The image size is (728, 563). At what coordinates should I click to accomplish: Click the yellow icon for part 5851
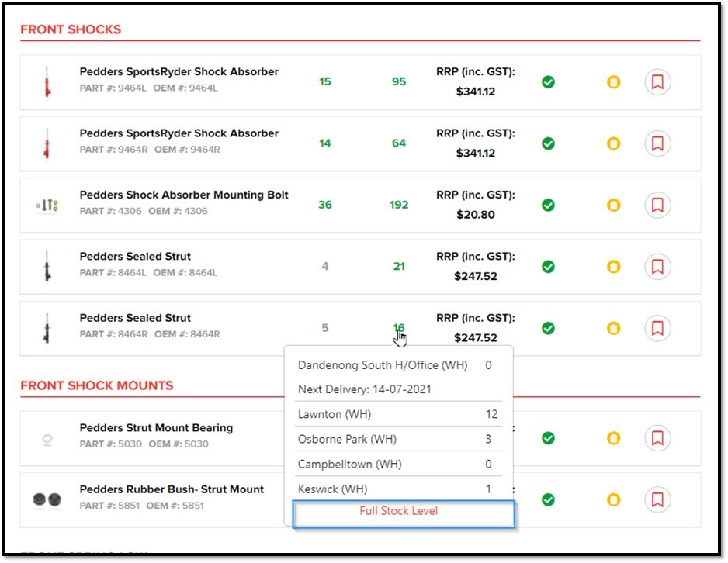(613, 499)
